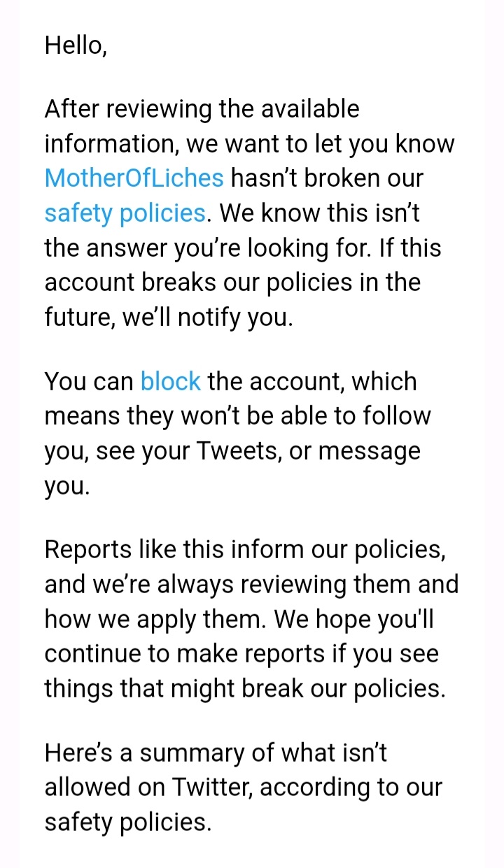Open the MotherOfLiches account link

(134, 178)
